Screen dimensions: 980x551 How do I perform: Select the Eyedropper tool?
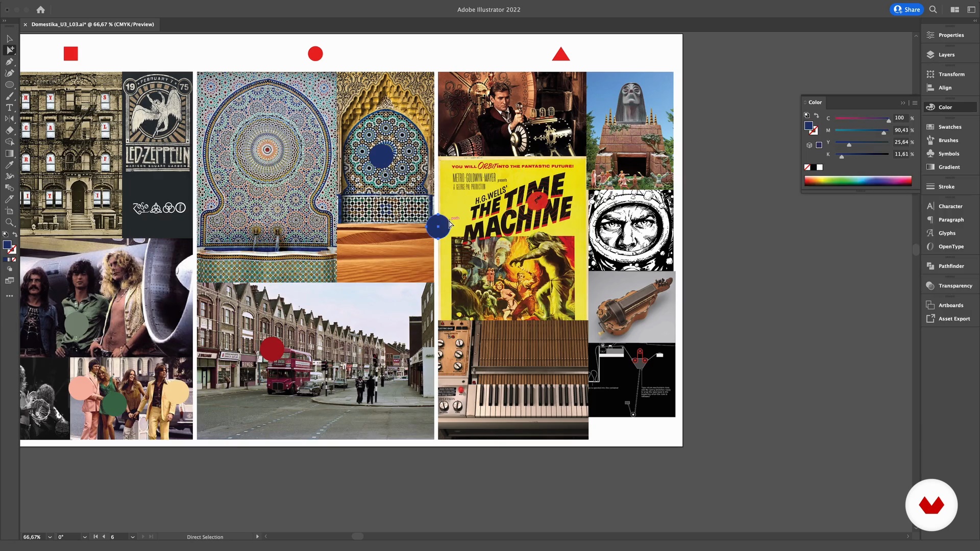tap(9, 165)
